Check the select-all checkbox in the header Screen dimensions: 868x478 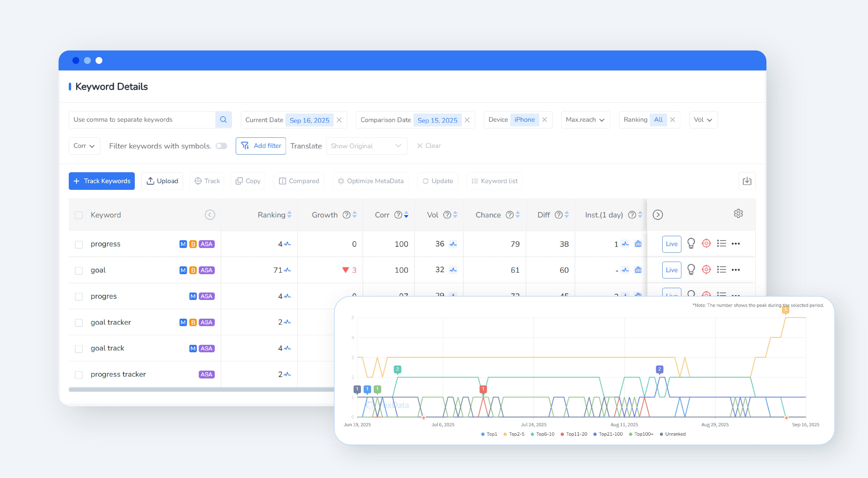79,214
